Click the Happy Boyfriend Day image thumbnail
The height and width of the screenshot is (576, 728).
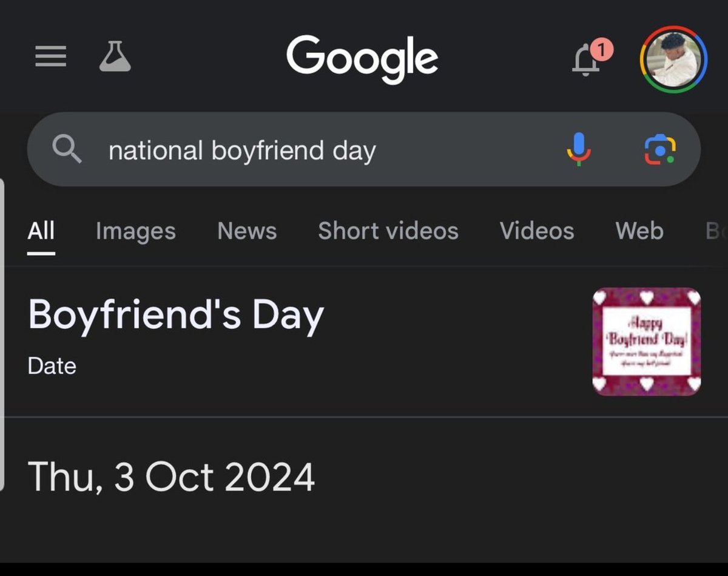click(x=647, y=341)
